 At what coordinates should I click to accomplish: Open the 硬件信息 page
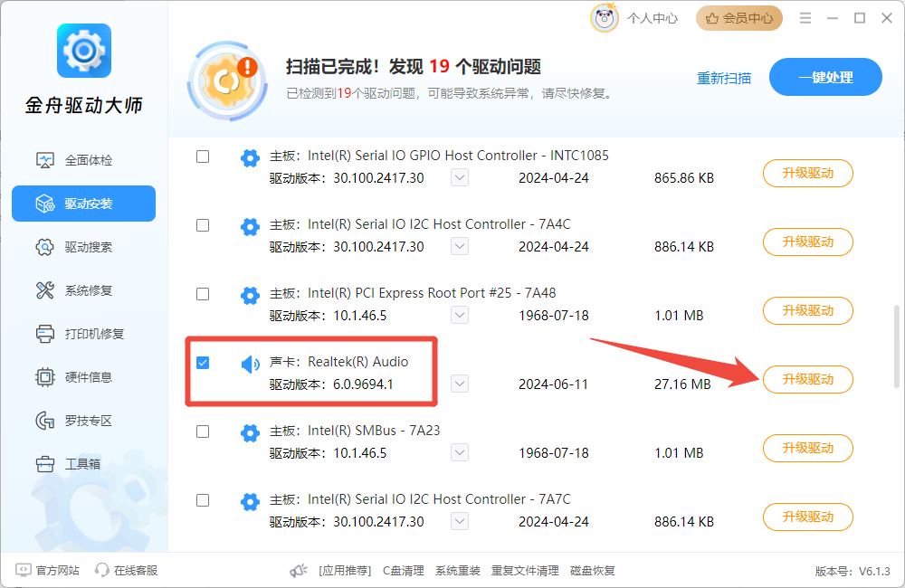point(83,377)
